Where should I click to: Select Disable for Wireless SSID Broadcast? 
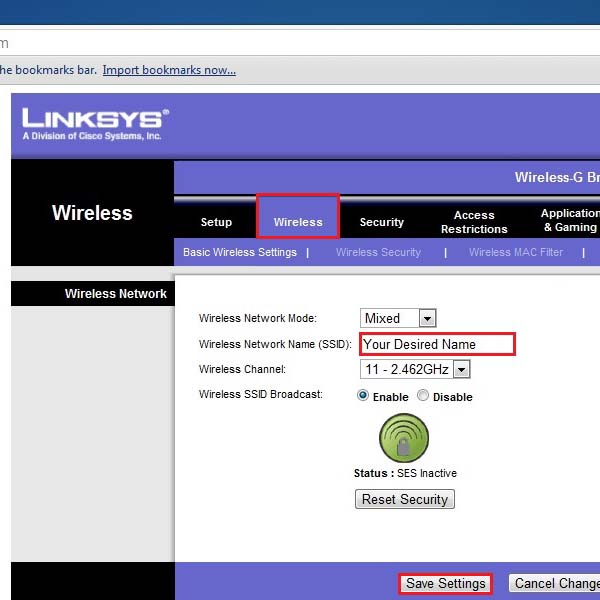[423, 395]
